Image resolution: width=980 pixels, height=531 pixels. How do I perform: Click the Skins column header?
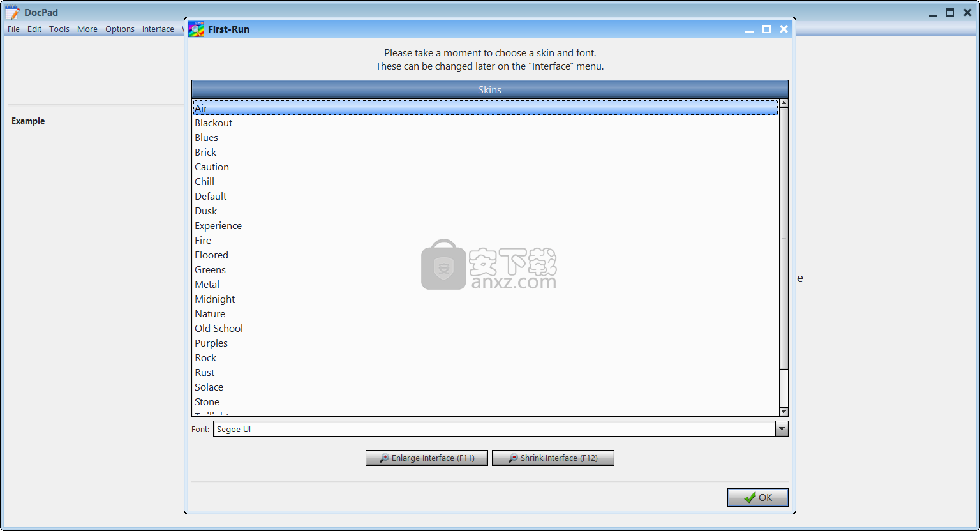pyautogui.click(x=490, y=89)
